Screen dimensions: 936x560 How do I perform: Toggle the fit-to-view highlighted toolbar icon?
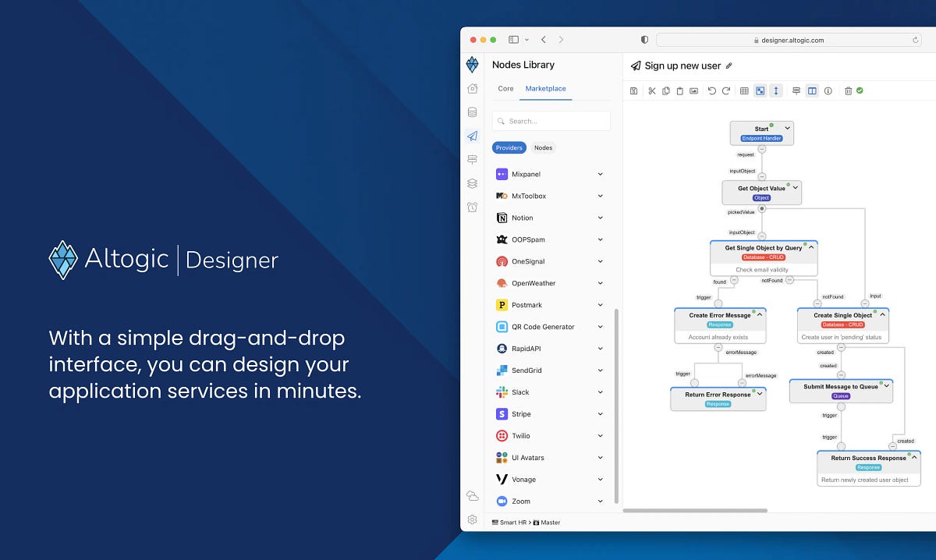click(x=760, y=90)
